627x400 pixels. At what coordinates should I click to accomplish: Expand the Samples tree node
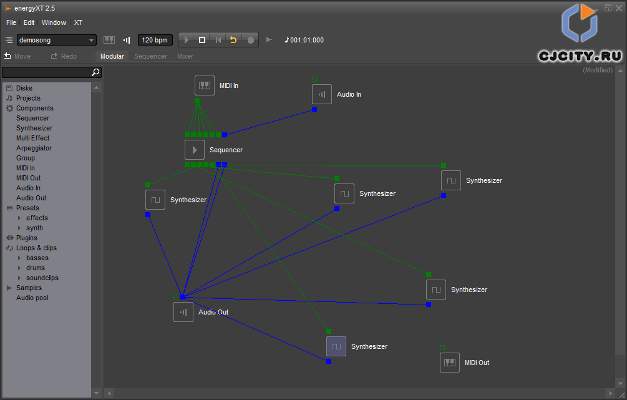click(9, 288)
